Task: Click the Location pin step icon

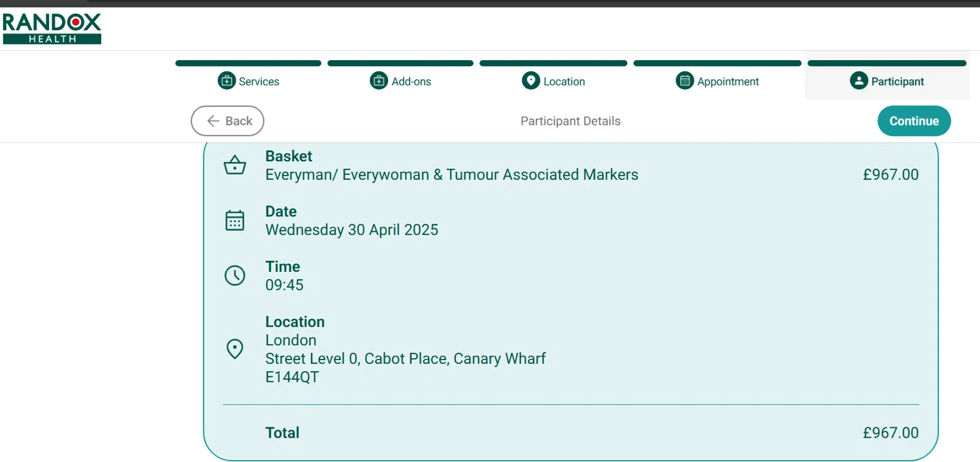Action: pos(531,81)
